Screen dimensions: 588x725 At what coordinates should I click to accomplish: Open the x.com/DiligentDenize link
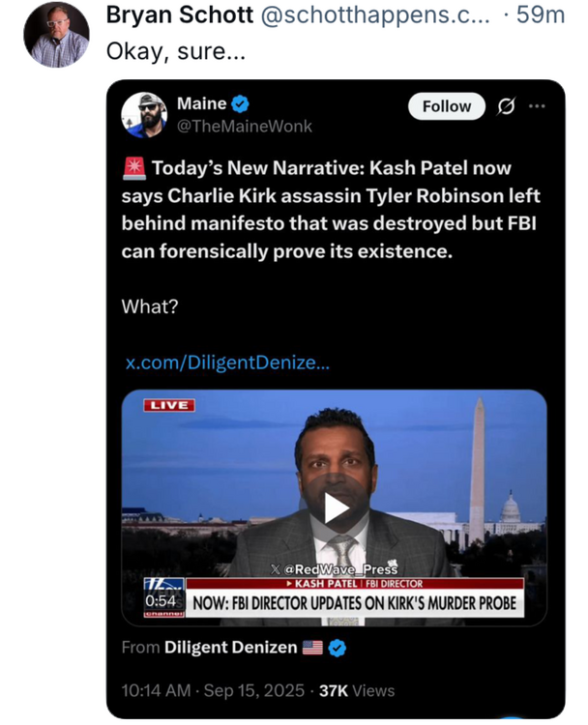tap(228, 362)
